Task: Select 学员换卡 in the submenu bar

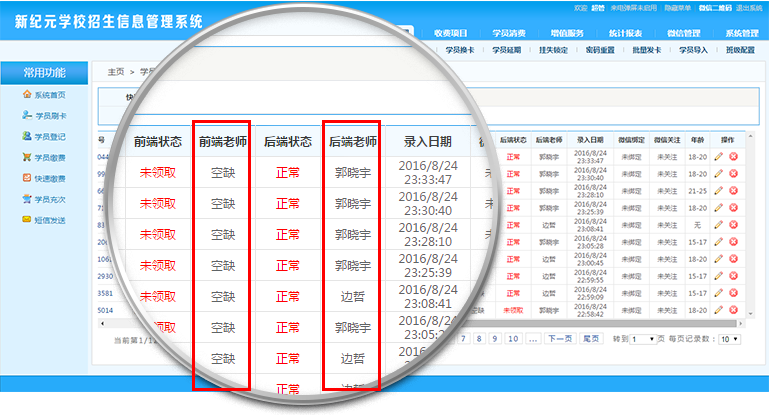Action: pos(460,50)
